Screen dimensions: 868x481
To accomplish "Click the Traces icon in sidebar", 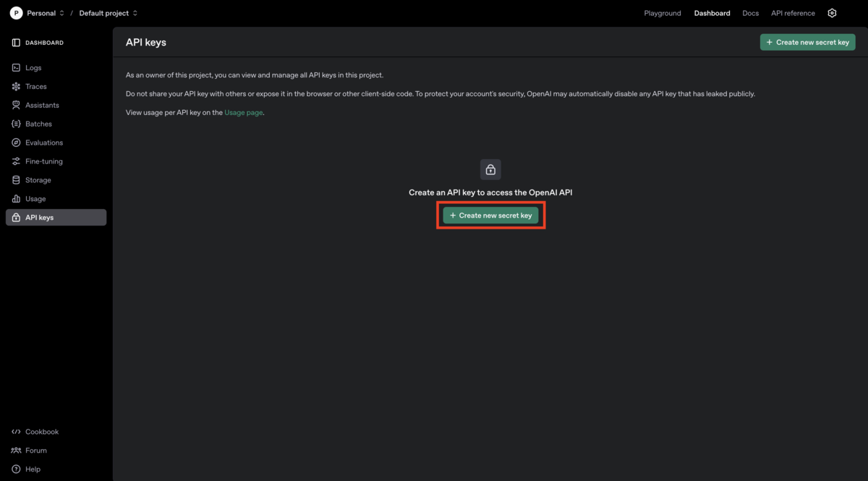I will [16, 86].
